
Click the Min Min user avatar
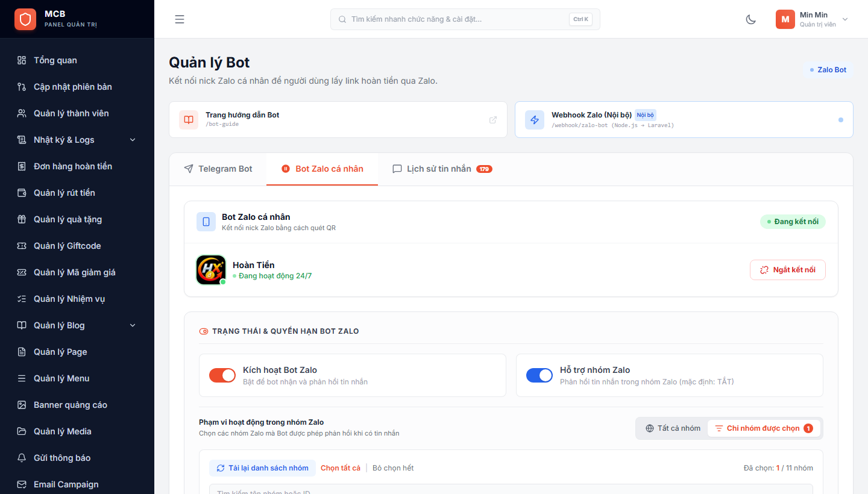pos(785,19)
